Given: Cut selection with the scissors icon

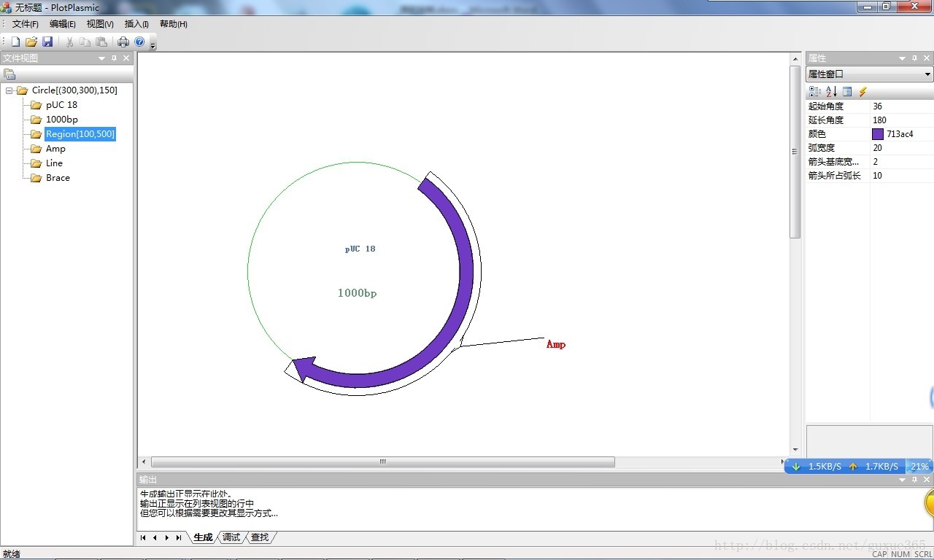Looking at the screenshot, I should coord(69,42).
